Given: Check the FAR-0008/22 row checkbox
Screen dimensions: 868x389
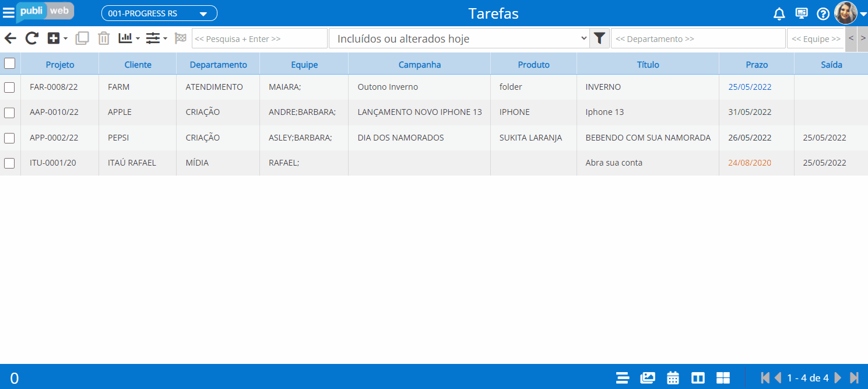Looking at the screenshot, I should tap(9, 87).
